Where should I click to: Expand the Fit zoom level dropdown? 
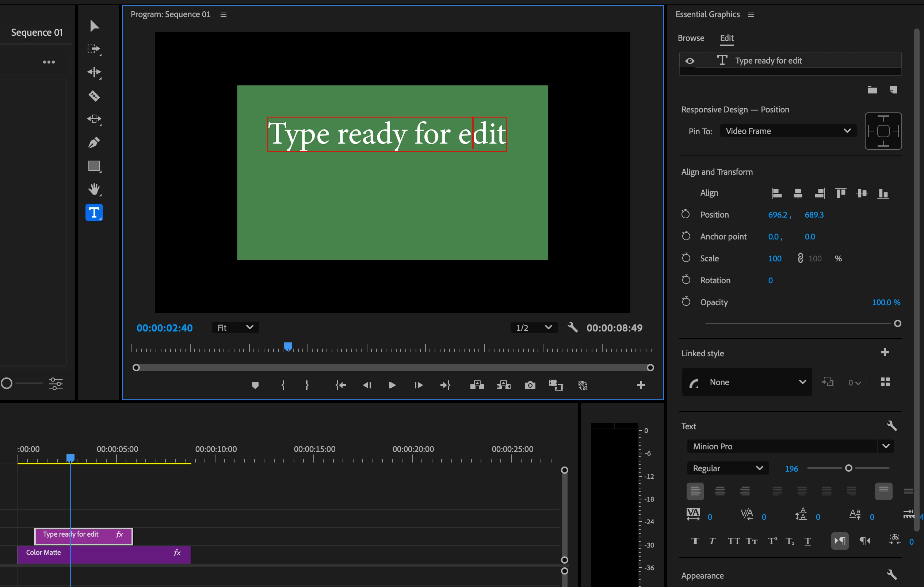pyautogui.click(x=235, y=327)
